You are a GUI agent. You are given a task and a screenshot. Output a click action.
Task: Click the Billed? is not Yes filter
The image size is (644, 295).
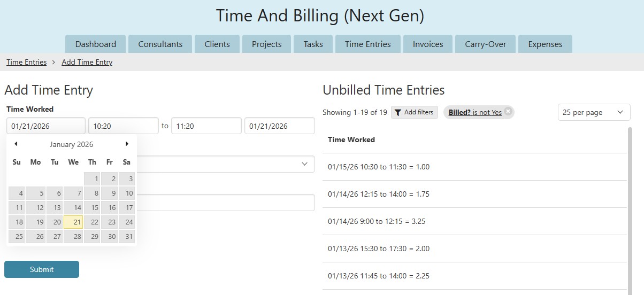[x=475, y=112]
